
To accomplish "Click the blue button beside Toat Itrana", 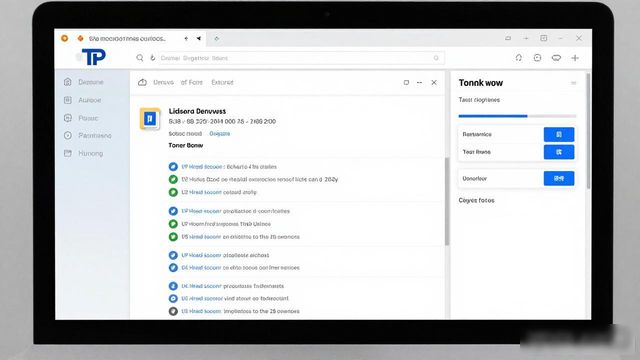I will point(559,152).
